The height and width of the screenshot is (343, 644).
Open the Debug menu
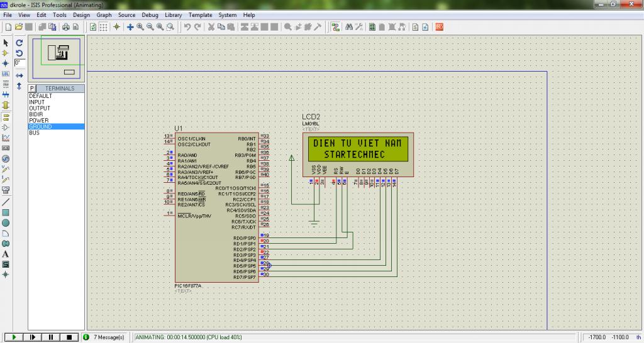pyautogui.click(x=150, y=14)
